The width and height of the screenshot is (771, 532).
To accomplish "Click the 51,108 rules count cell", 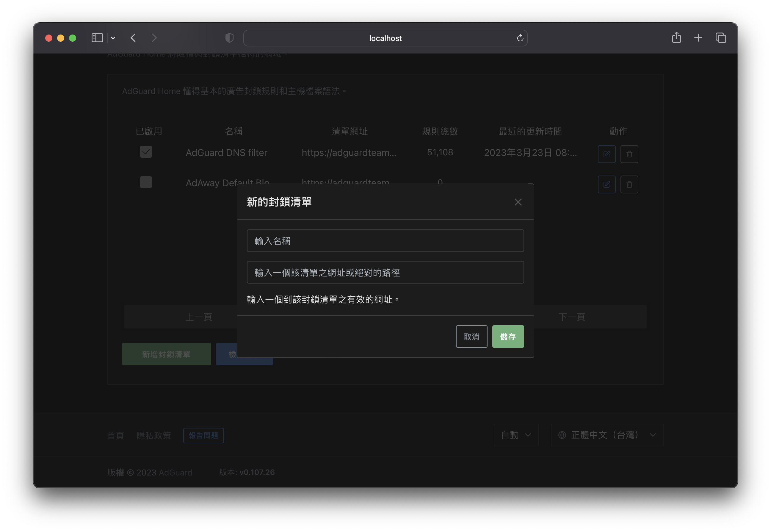I will click(440, 152).
